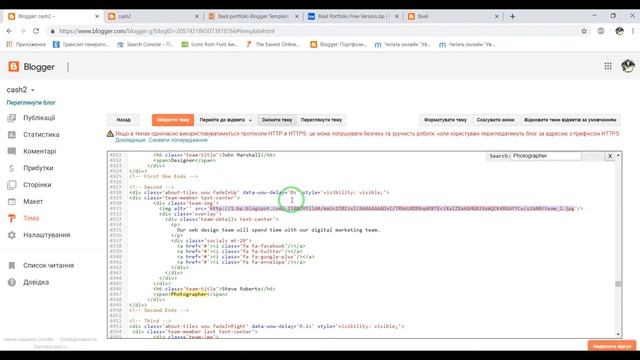Switch to Basil Portfolio Free Version.zip tab

click(352, 16)
